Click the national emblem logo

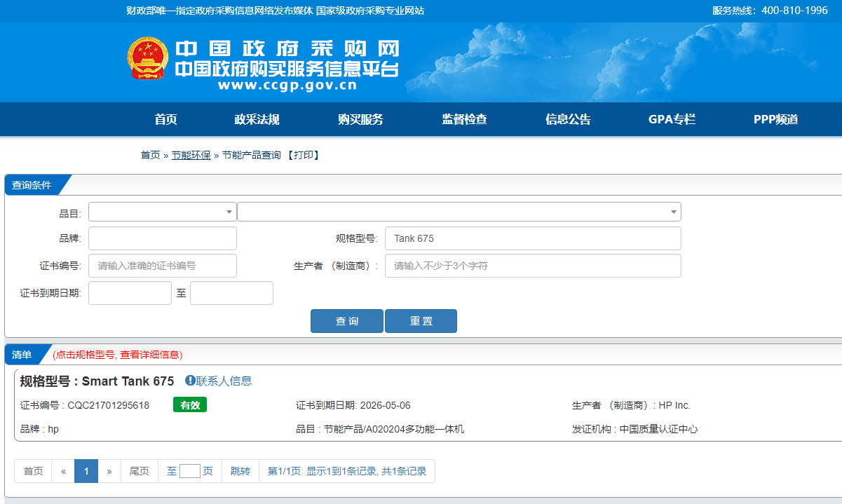pos(148,58)
